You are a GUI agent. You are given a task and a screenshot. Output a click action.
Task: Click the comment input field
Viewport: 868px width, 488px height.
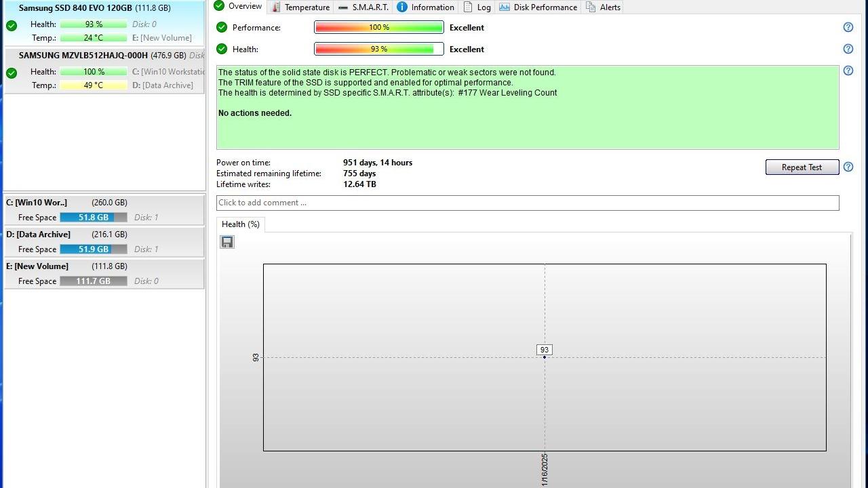click(527, 203)
